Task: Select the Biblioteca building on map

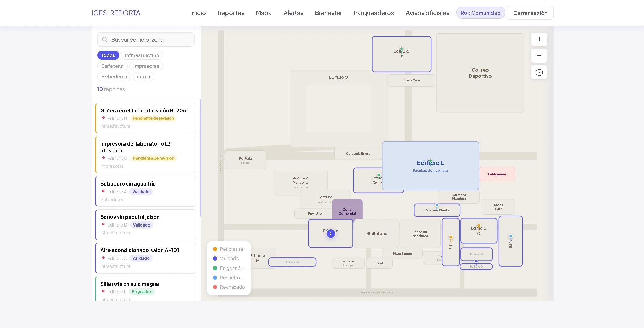Action: coord(377,234)
